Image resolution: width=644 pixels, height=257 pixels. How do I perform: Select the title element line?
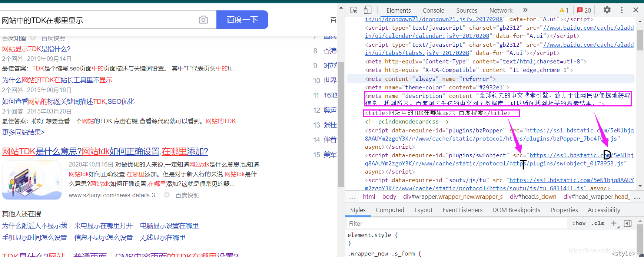point(438,113)
